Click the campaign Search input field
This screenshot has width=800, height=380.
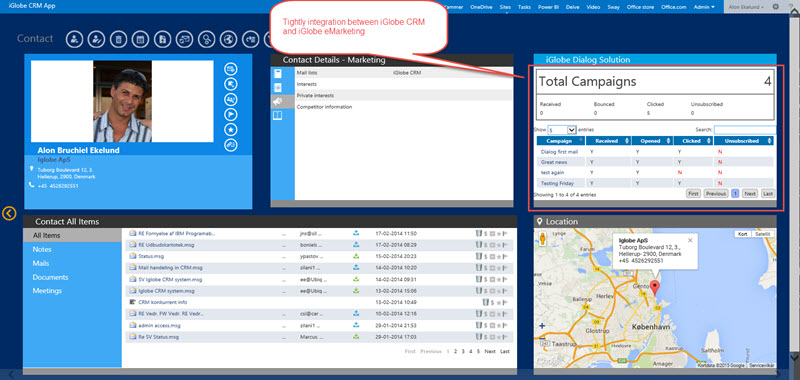744,130
